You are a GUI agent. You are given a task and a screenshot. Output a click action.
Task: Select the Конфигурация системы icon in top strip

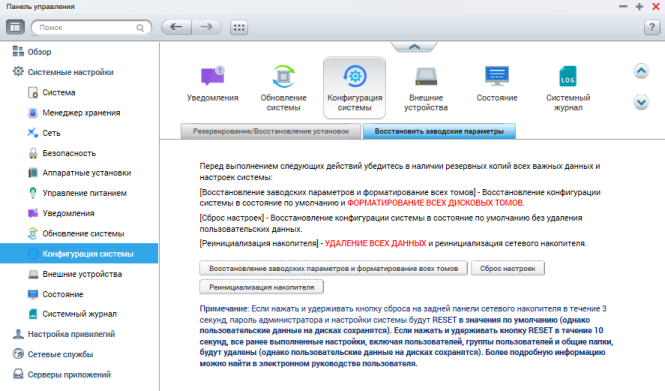[355, 88]
